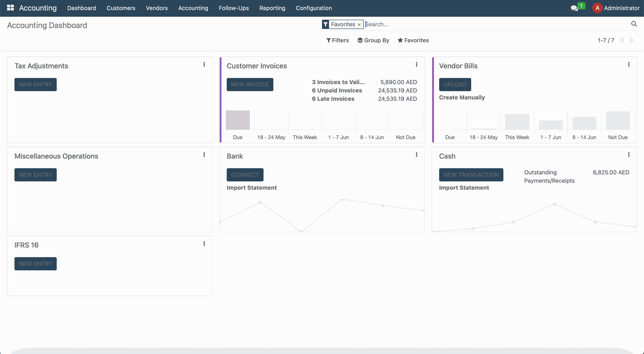Expand the Filters dropdown

point(337,40)
